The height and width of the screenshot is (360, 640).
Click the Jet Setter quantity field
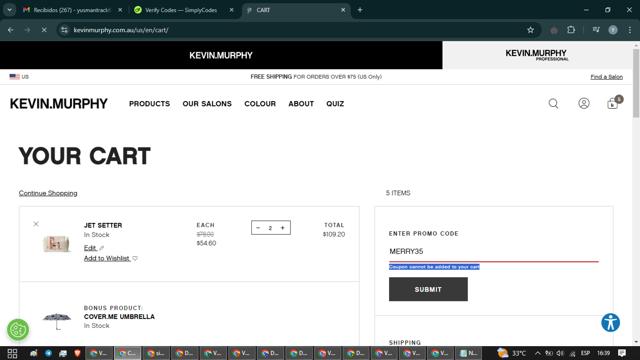click(270, 228)
